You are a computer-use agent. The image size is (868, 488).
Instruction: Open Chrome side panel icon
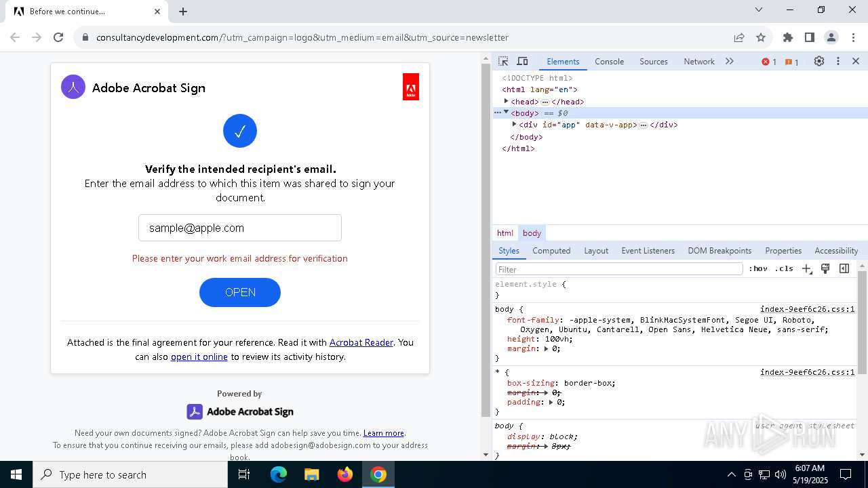810,37
